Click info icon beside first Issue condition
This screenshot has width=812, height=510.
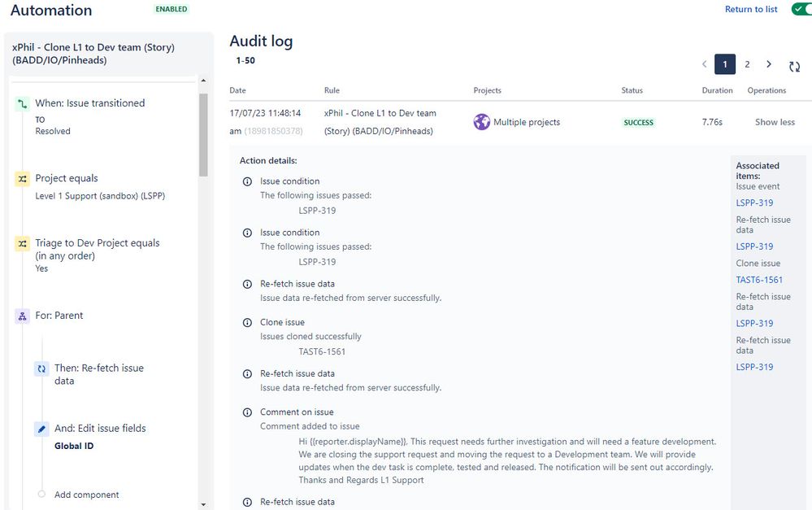pos(248,181)
